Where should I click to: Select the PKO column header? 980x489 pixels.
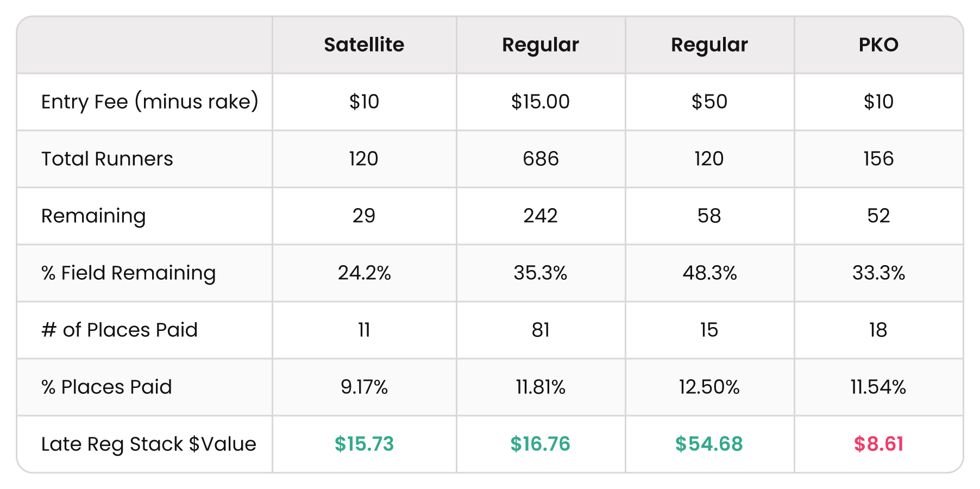pos(878,45)
